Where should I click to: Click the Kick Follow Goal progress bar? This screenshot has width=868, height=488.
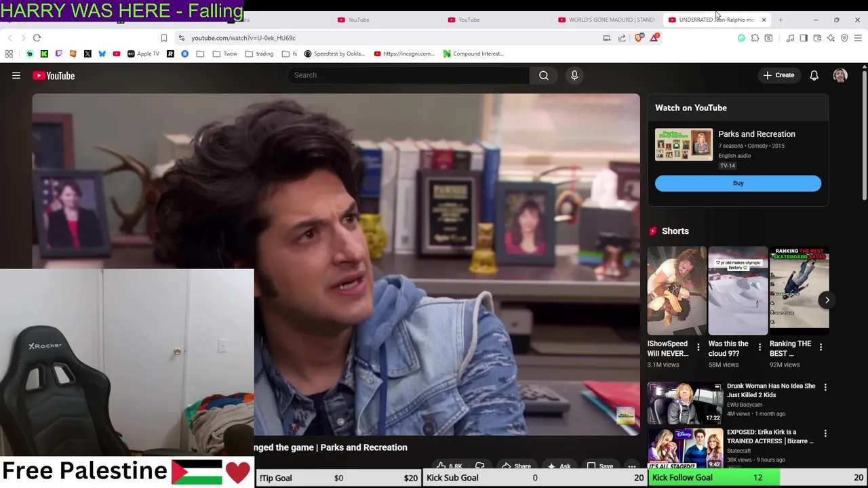point(757,478)
